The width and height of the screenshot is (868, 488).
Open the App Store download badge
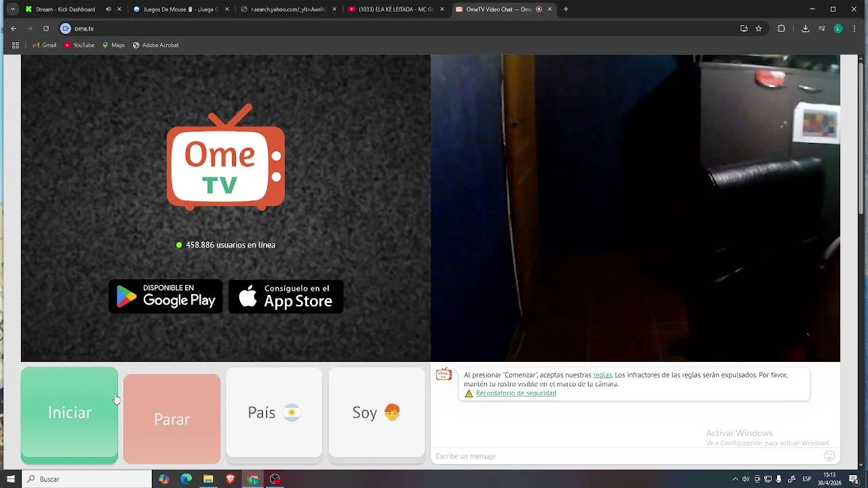(x=285, y=296)
